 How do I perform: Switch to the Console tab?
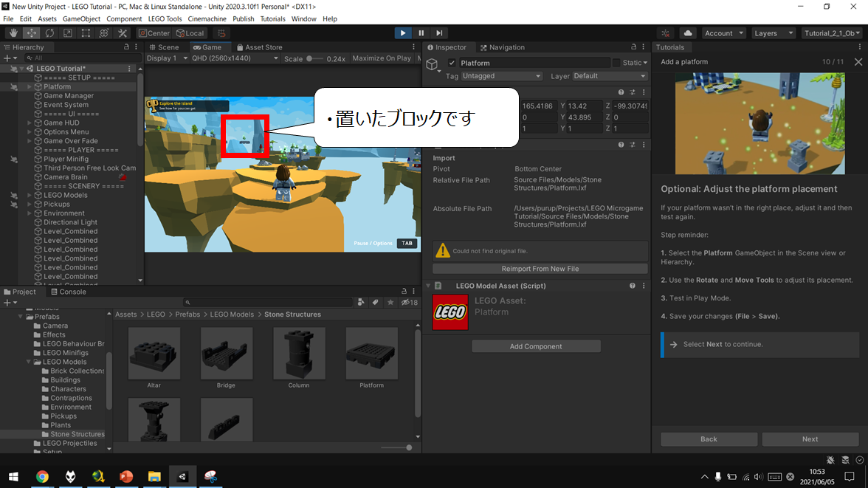click(x=68, y=292)
